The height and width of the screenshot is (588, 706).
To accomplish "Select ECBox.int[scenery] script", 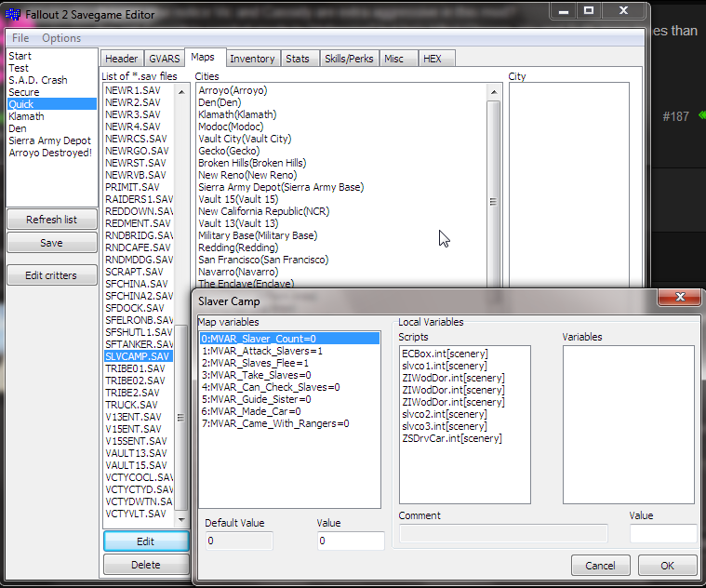I will coord(465,354).
